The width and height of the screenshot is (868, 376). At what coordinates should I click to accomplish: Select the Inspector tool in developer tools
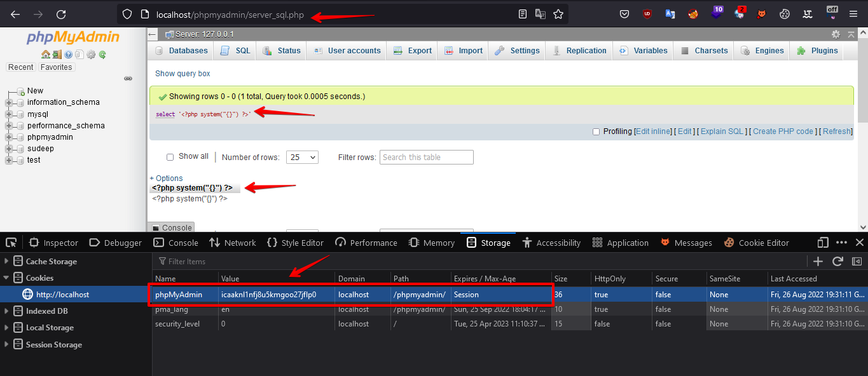(53, 242)
